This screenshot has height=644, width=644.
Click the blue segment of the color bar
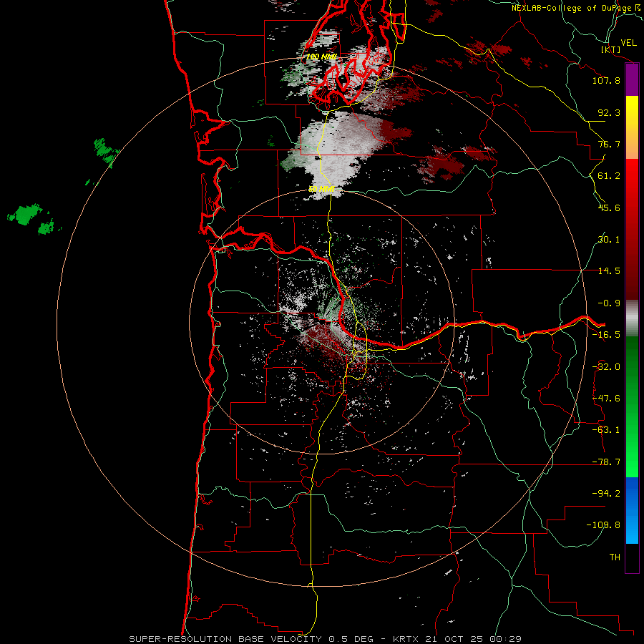pyautogui.click(x=632, y=510)
